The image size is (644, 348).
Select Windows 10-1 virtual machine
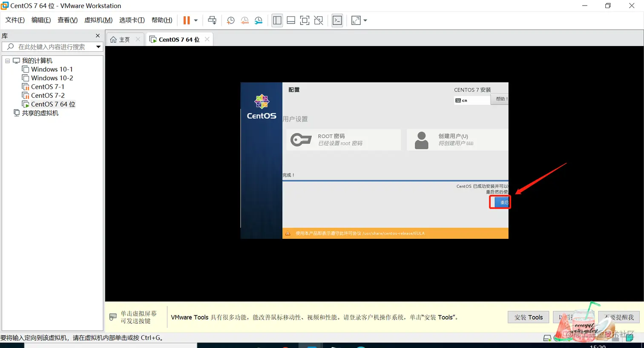pos(52,70)
